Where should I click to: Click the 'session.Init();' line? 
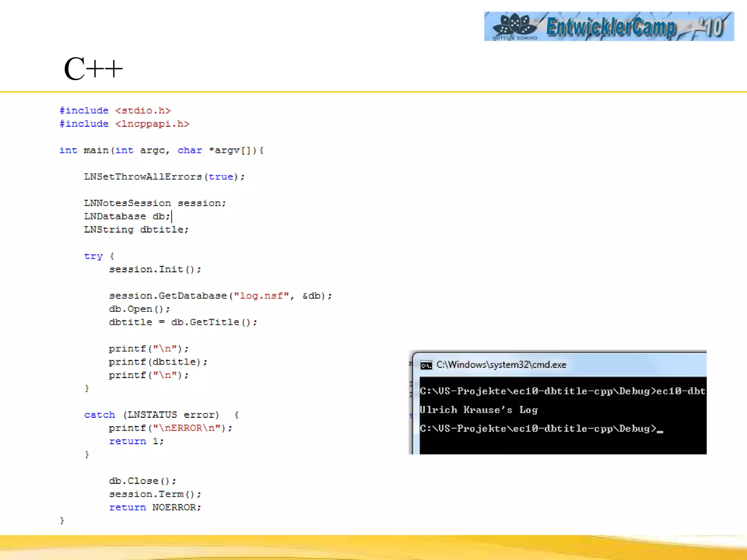click(155, 269)
